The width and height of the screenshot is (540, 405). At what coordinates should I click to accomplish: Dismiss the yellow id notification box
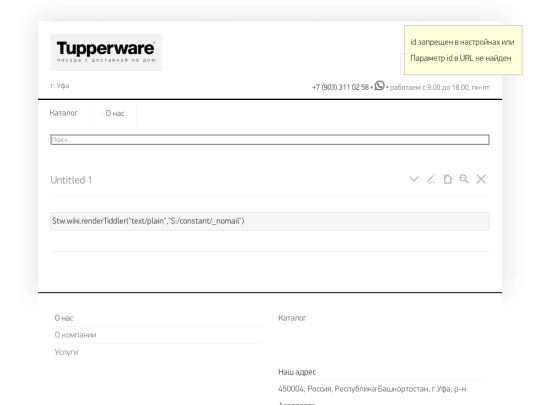(463, 50)
